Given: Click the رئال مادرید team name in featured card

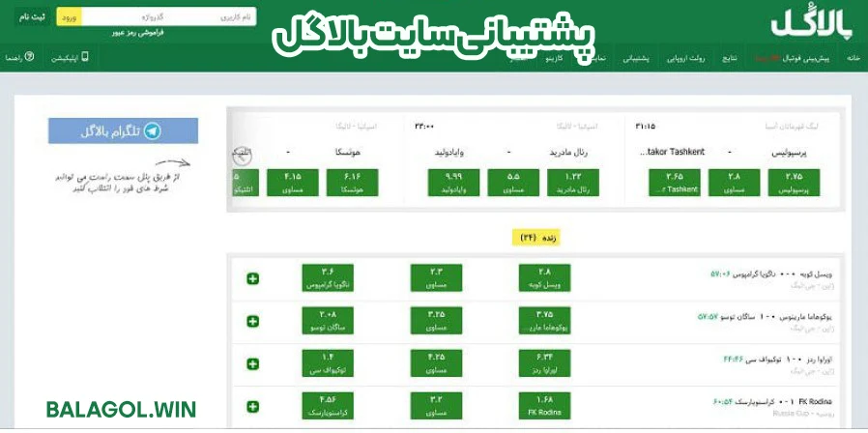Looking at the screenshot, I should click(568, 153).
